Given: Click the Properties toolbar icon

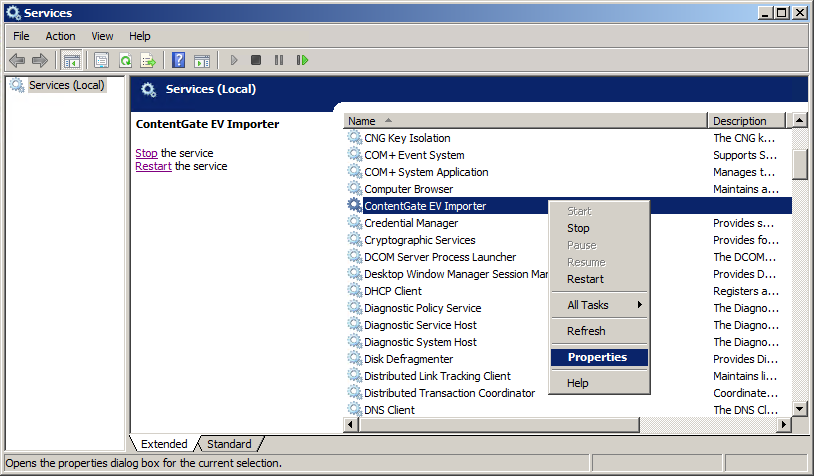Looking at the screenshot, I should [x=101, y=60].
